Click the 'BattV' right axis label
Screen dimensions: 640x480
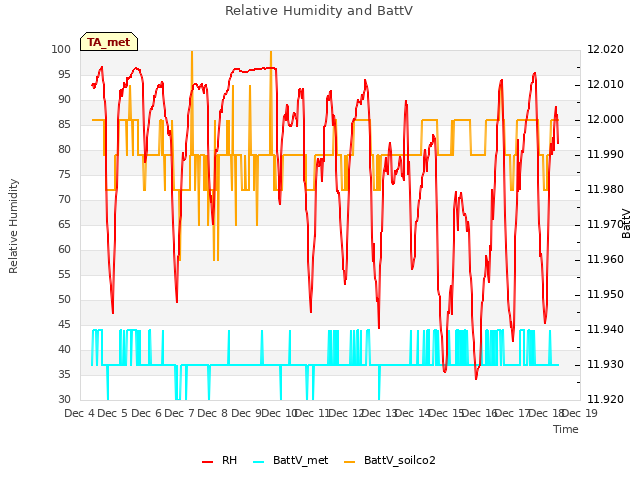[626, 223]
